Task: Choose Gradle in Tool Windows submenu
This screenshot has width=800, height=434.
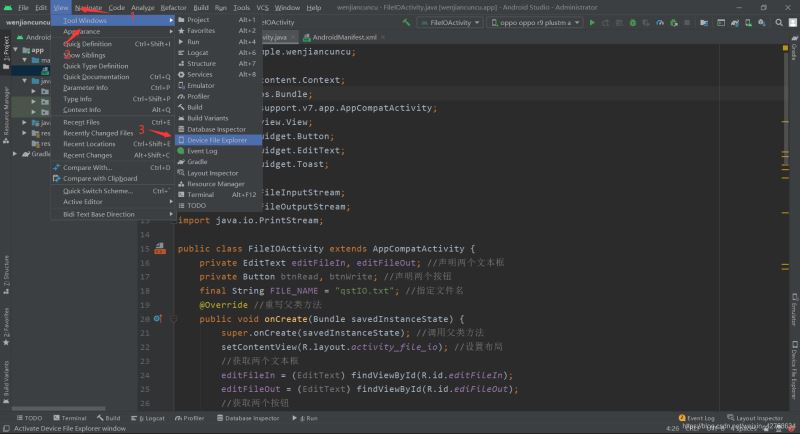Action: pos(218,162)
